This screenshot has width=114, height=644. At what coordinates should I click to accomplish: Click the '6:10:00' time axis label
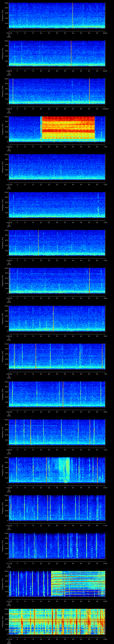[x=9, y=525]
